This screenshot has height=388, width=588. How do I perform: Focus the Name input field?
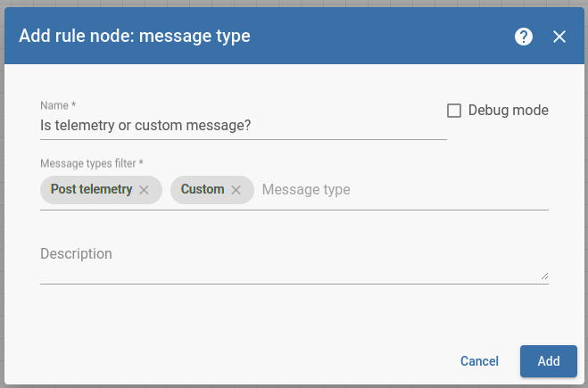click(x=243, y=126)
